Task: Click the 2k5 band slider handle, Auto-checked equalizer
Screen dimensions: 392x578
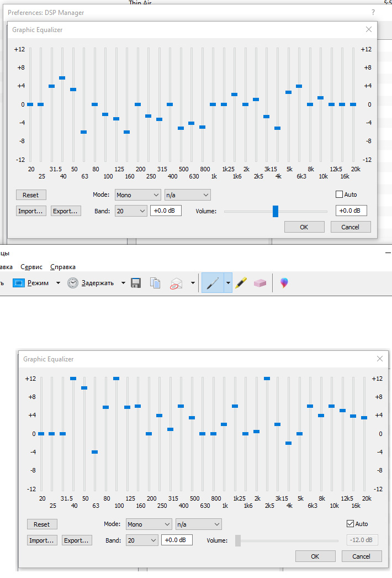Action: tap(267, 379)
